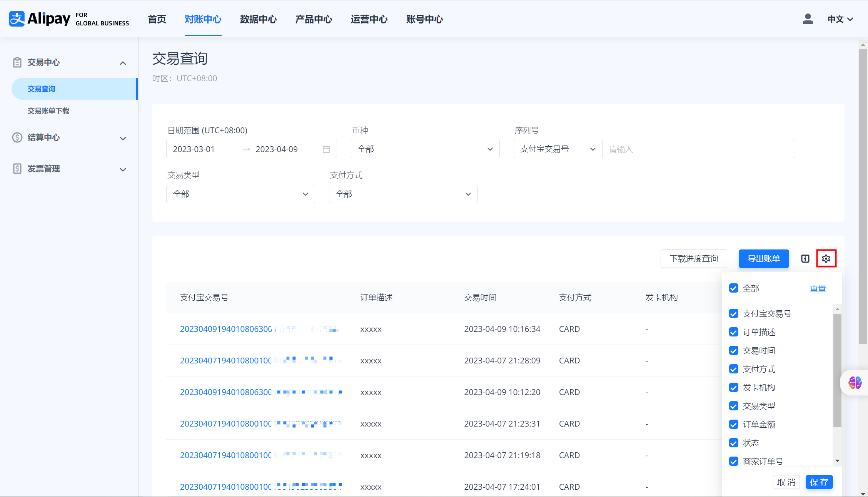Viewport: 868px width, 497px height.
Task: Click the 请输入 serial number input field
Action: [698, 149]
